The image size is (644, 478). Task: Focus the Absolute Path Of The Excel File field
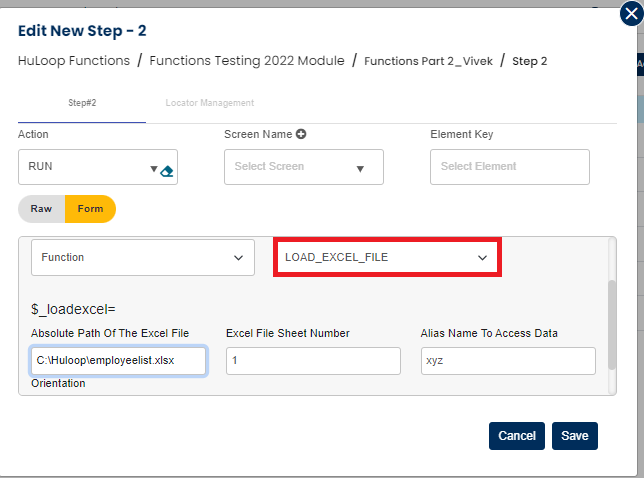(x=118, y=361)
